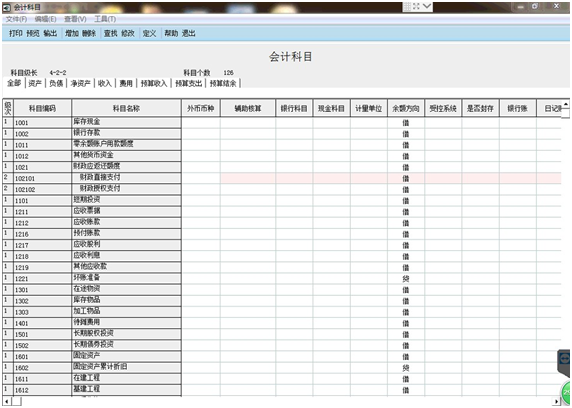
Task: Click the horizontal scrollbar right arrow
Action: [x=557, y=401]
